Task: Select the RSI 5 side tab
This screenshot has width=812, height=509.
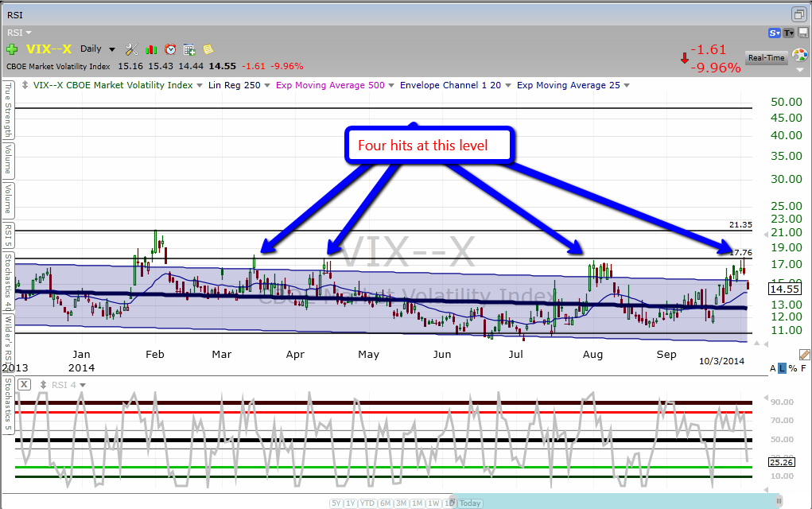Action: point(8,235)
